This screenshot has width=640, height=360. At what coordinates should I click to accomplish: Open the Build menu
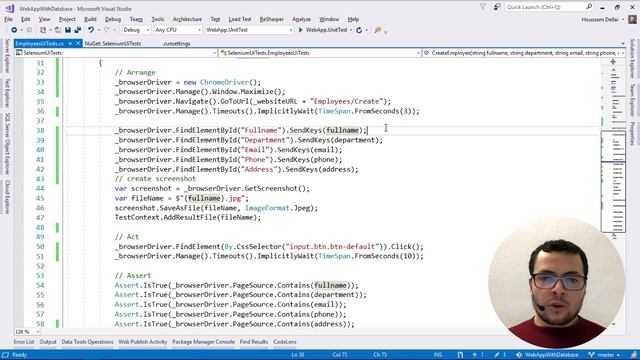coord(90,19)
